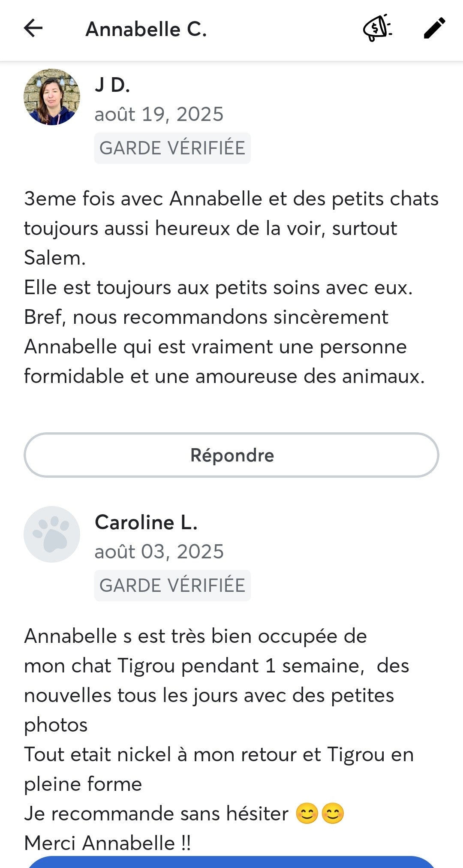This screenshot has width=463, height=868.
Task: Click the date août 03, 2025
Action: click(x=159, y=552)
